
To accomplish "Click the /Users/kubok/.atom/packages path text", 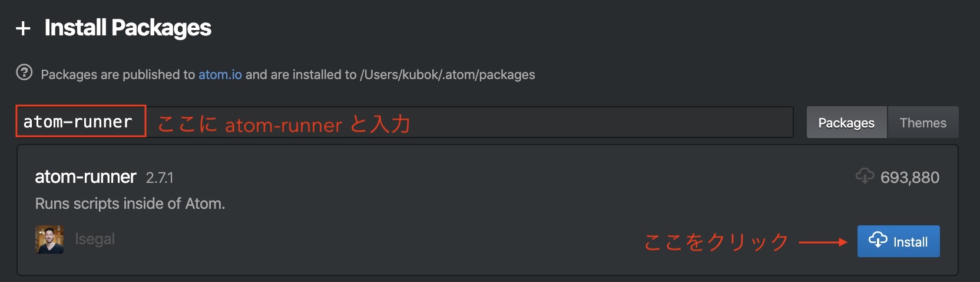I will tap(448, 74).
